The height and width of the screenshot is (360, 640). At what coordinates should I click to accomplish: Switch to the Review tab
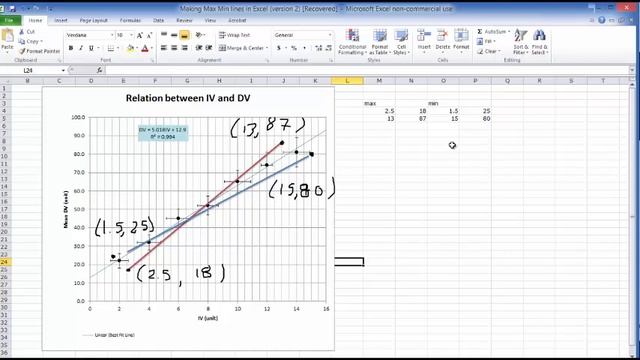click(184, 20)
